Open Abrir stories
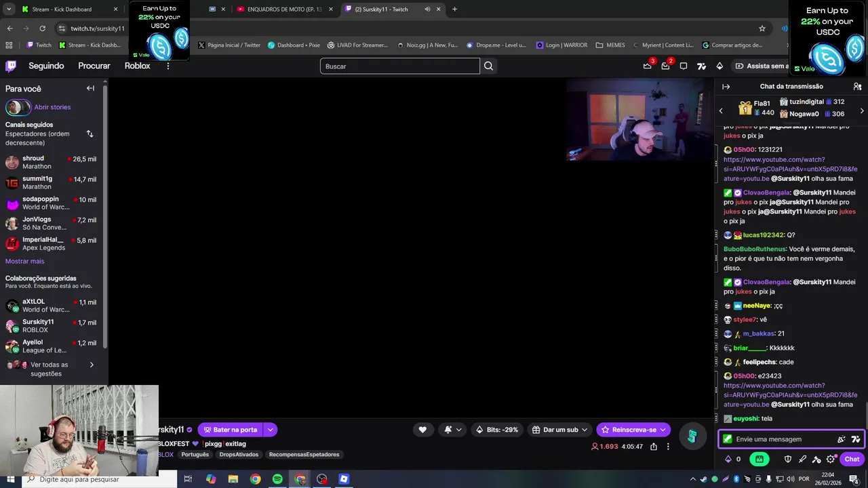The height and width of the screenshot is (488, 868). tap(52, 107)
